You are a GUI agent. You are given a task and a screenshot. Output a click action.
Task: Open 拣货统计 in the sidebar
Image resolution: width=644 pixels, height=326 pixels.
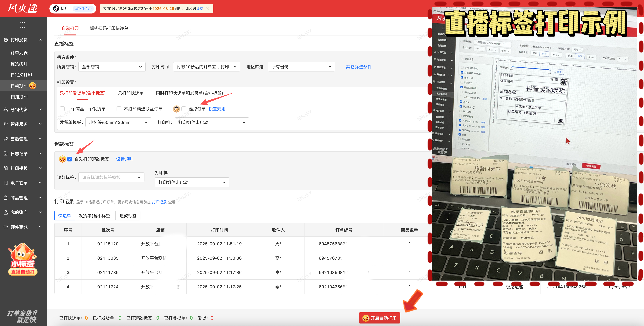19,64
